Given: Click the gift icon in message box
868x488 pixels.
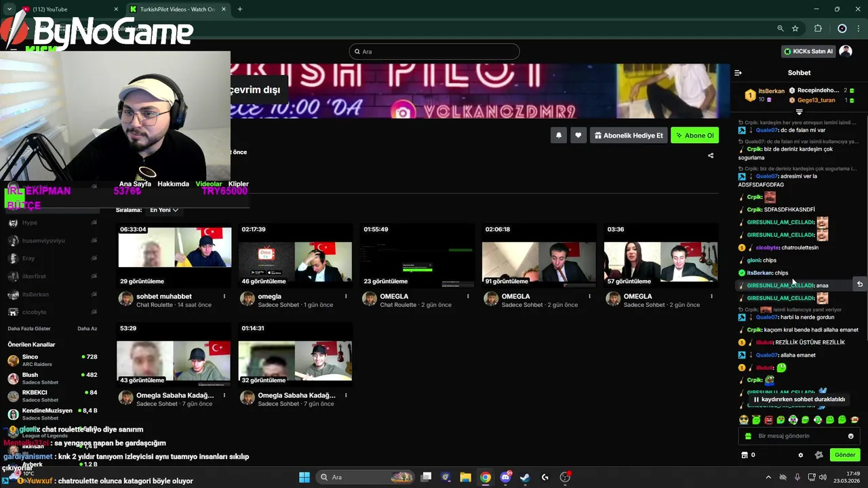Looking at the screenshot, I should click(748, 436).
